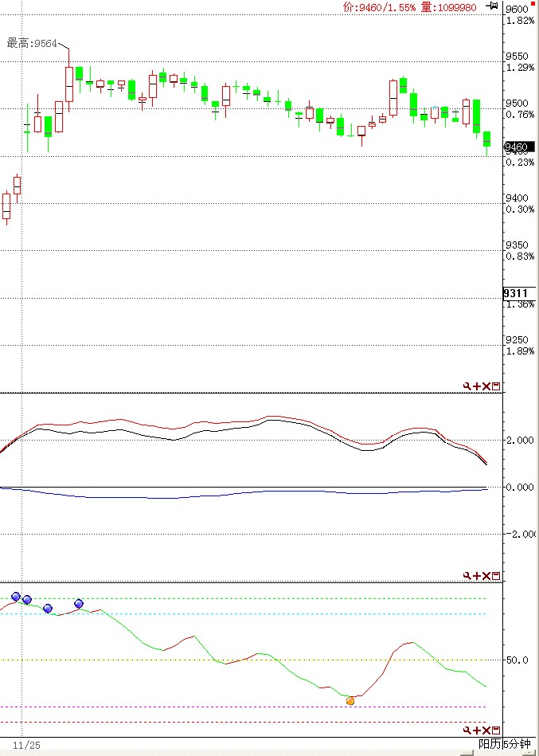The image size is (539, 756).
Task: Click the X icon in middle indicator panel
Action: [x=486, y=575]
